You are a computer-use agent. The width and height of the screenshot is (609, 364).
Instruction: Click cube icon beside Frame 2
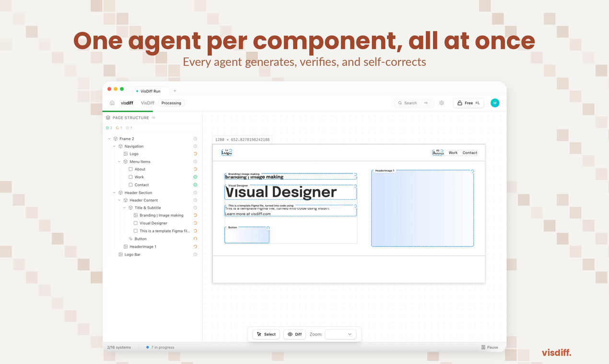(116, 138)
